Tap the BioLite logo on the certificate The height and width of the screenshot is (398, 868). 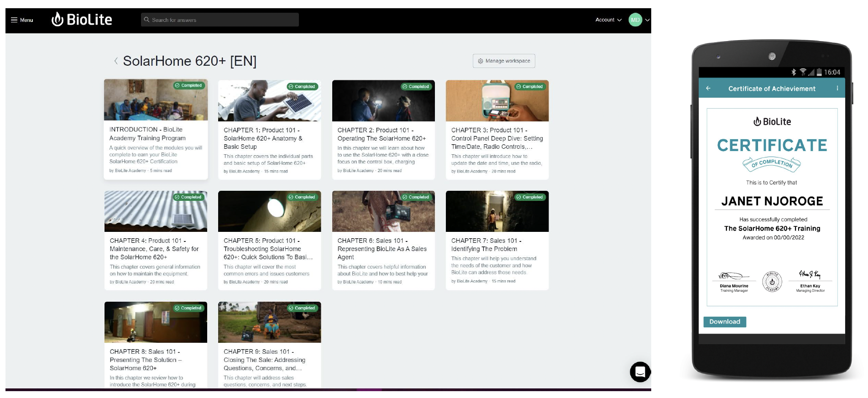click(x=772, y=121)
